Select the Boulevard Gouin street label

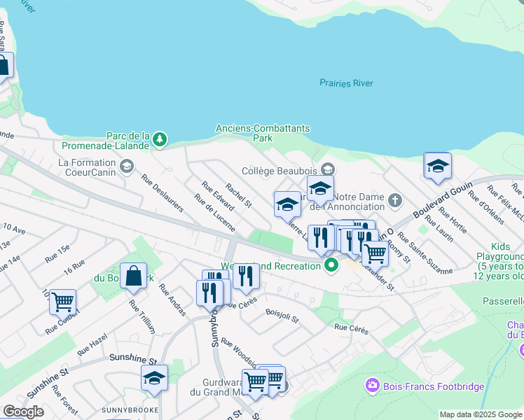(x=443, y=200)
